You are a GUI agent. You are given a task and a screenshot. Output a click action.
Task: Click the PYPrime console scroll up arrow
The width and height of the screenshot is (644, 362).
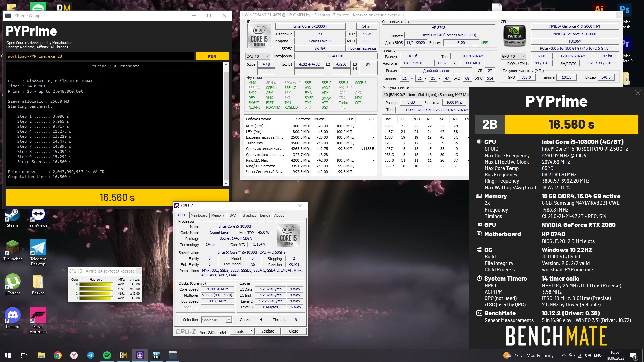click(226, 65)
